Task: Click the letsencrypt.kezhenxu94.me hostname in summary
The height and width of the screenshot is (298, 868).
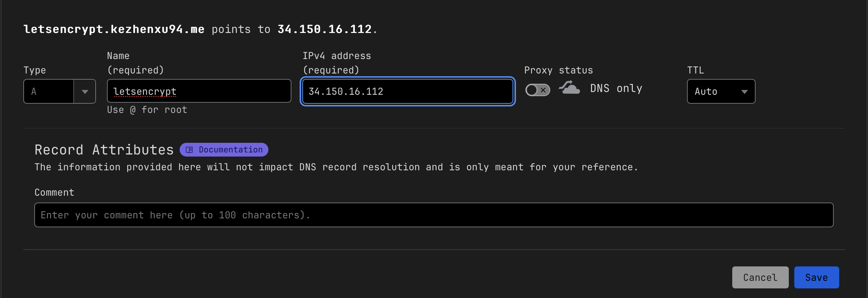Action: pyautogui.click(x=114, y=30)
